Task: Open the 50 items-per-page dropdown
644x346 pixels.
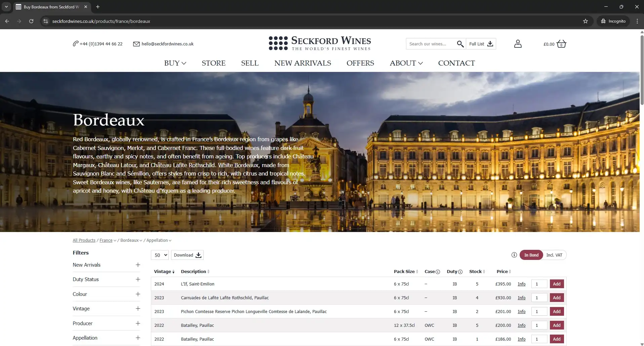Action: (160, 255)
